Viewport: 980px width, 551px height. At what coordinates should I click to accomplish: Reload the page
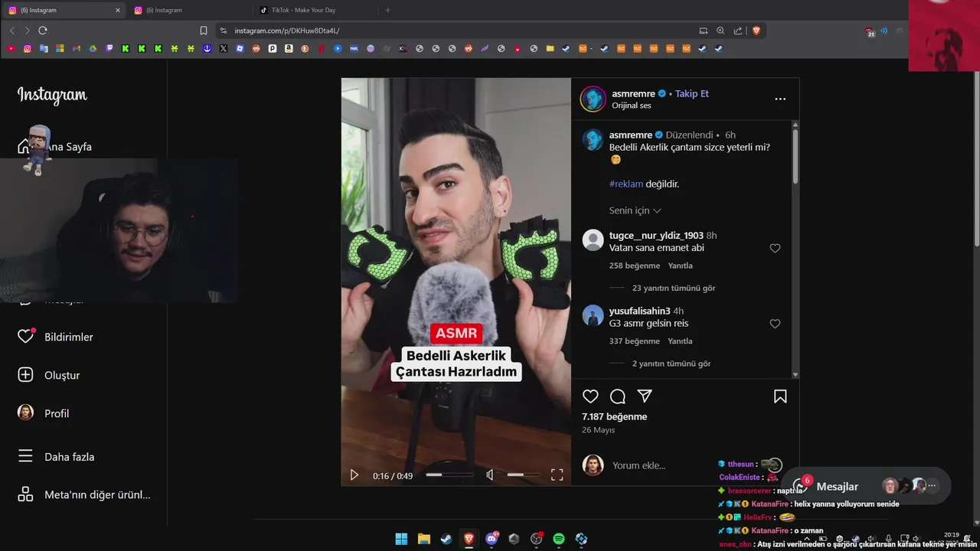tap(43, 31)
